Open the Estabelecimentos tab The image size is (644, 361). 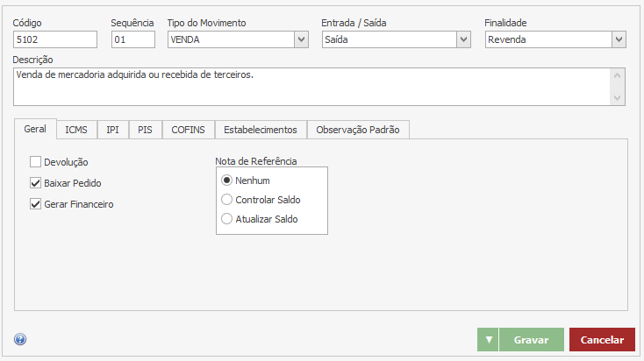click(261, 130)
